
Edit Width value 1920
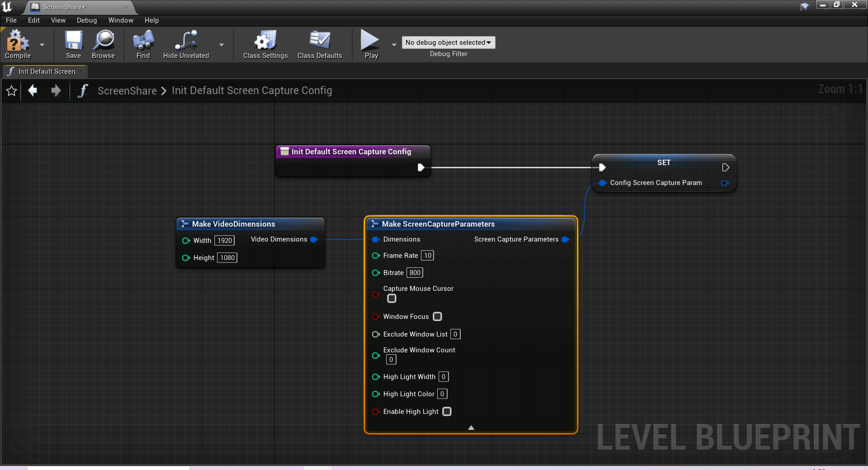(225, 241)
